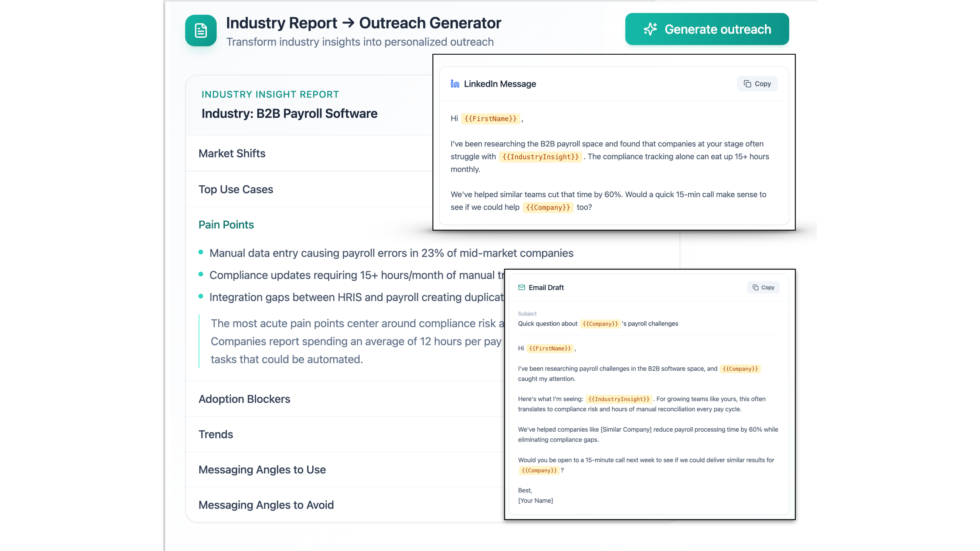Image resolution: width=980 pixels, height=551 pixels.
Task: Expand the Top Use Cases section
Action: 235,189
